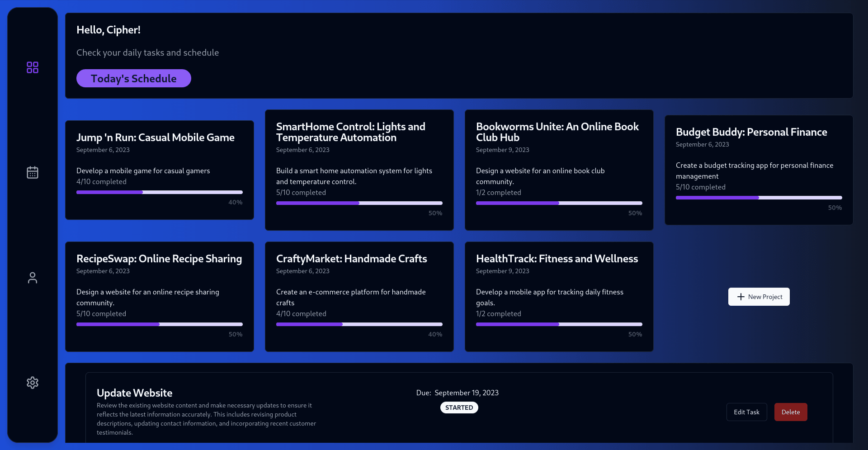Click the SmartHome Control progress bar
The width and height of the screenshot is (868, 450).
point(359,203)
